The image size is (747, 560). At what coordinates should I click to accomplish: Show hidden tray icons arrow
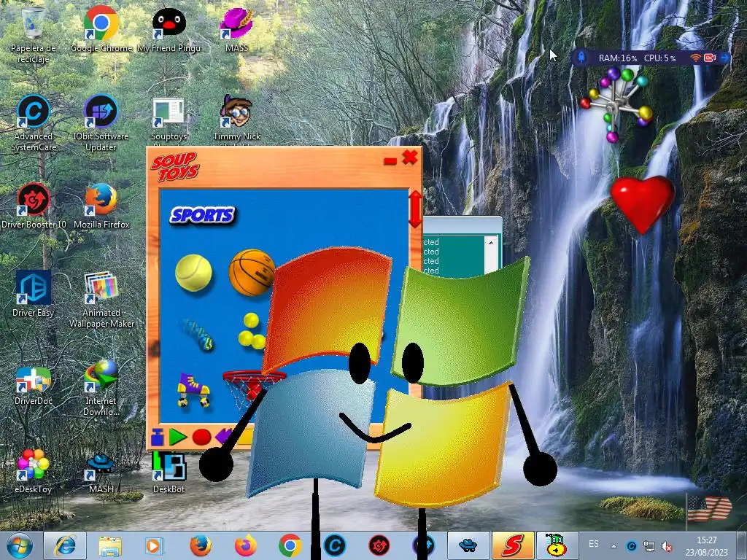[x=614, y=546]
